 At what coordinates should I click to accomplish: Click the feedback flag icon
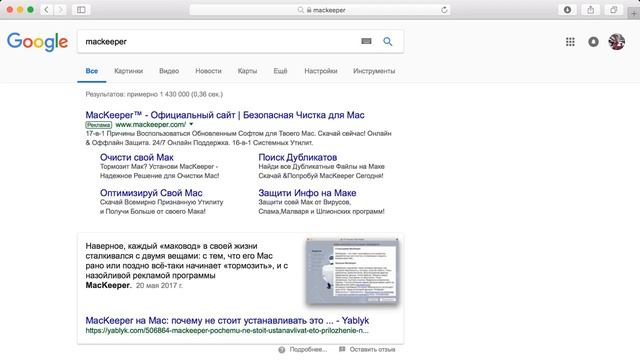tap(342, 349)
